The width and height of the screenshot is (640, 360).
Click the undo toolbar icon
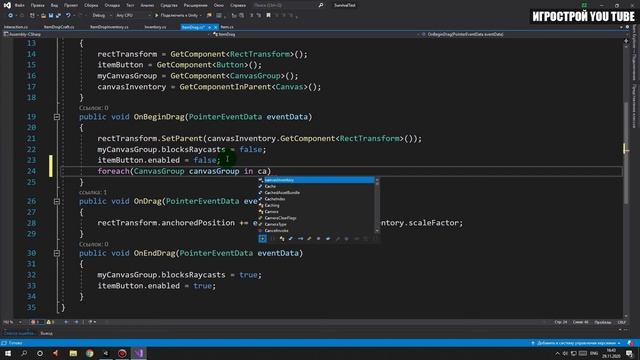tap(68, 16)
